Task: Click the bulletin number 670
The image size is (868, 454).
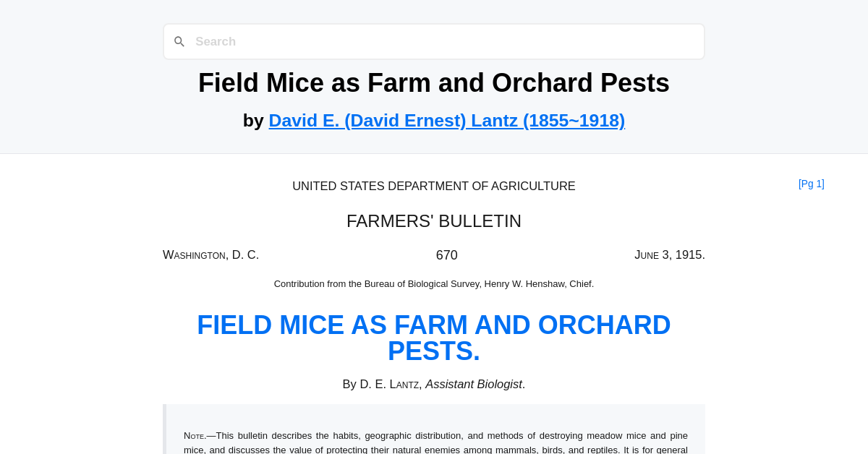Action: (446, 254)
